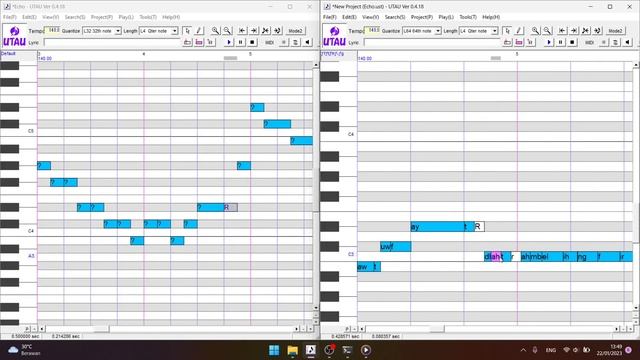Jump to end icon in Echo window

pos(254,31)
